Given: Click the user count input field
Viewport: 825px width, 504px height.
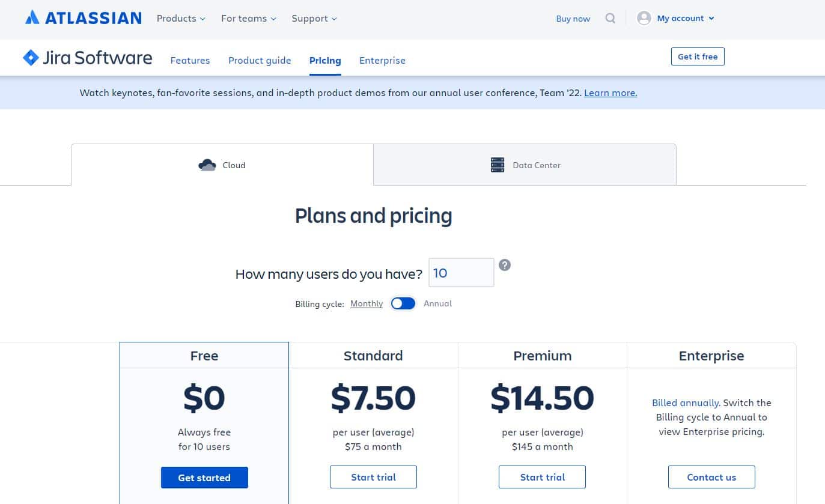Looking at the screenshot, I should click(461, 273).
